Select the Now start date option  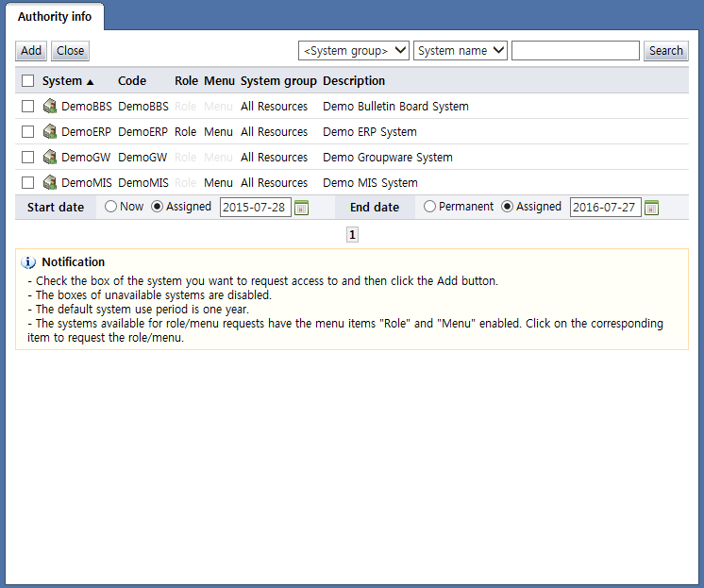pyautogui.click(x=111, y=207)
